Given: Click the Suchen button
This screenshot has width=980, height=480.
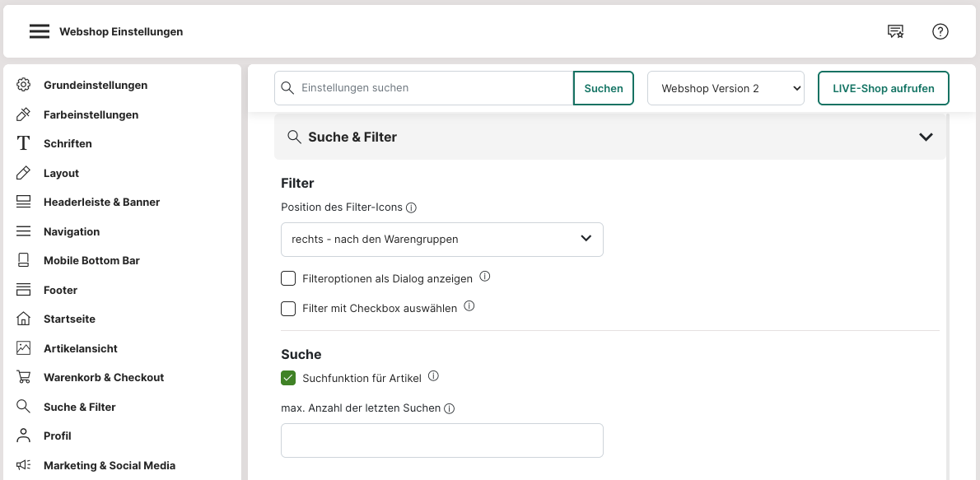Looking at the screenshot, I should tap(604, 88).
